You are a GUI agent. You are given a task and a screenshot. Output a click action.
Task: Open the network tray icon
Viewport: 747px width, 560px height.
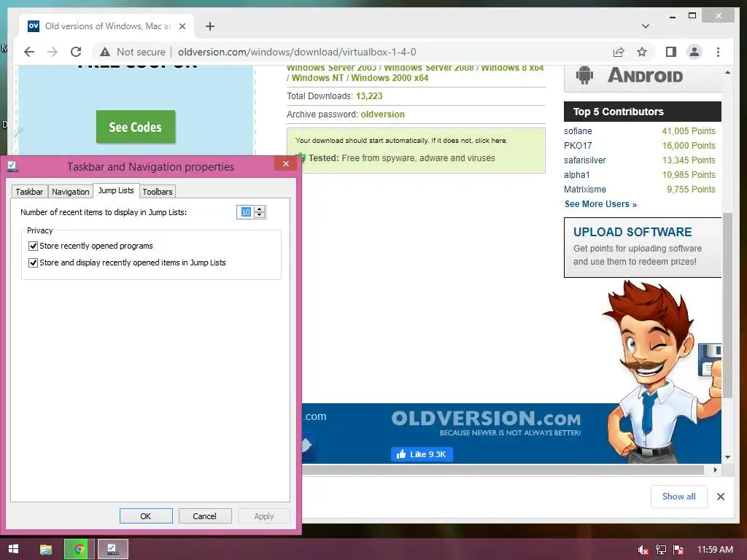(x=661, y=550)
